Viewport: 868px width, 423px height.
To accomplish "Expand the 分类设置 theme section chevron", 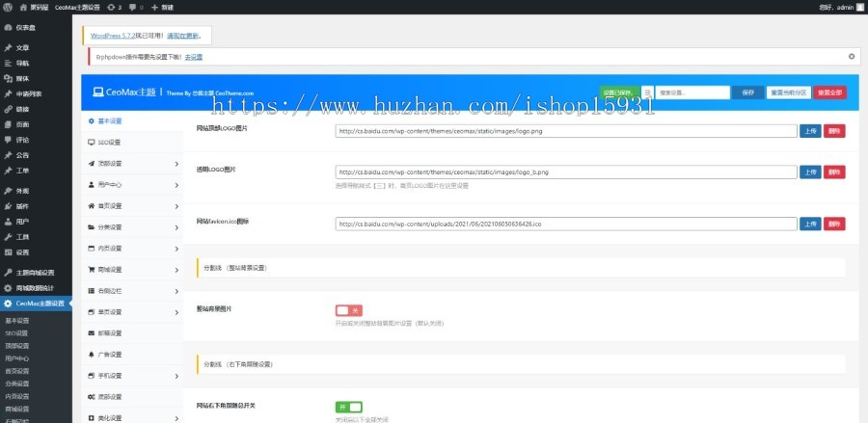I will 176,227.
